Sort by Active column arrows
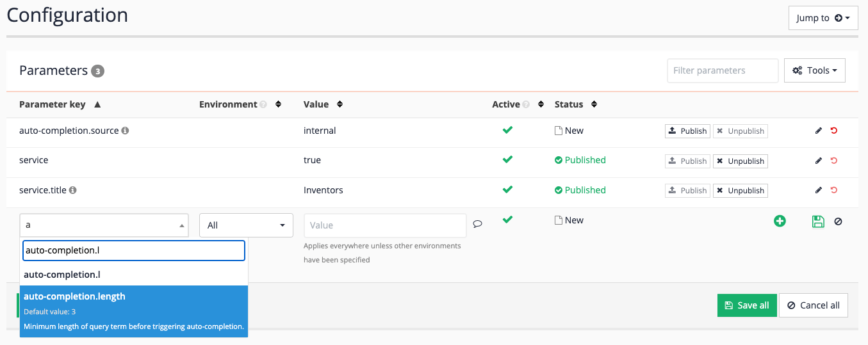 tap(541, 104)
